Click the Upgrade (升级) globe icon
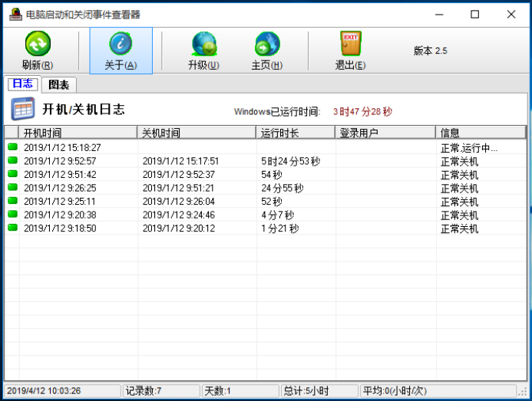The height and width of the screenshot is (401, 532). pos(203,44)
